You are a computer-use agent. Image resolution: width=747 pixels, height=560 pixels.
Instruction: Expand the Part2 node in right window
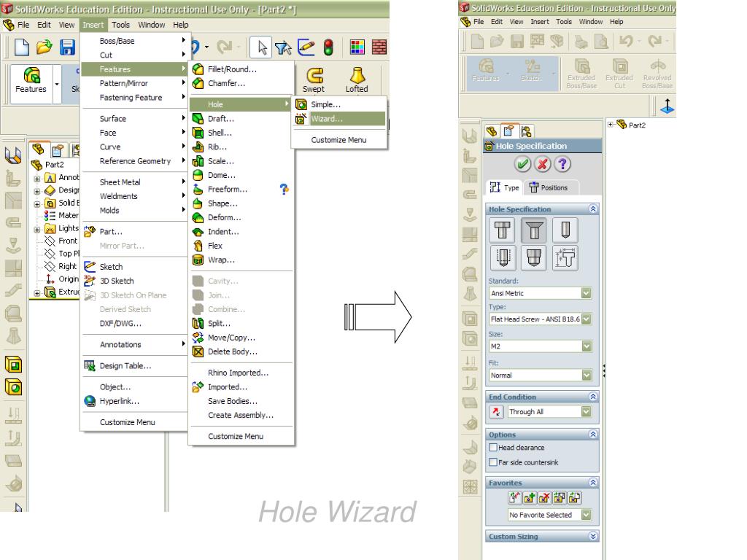611,125
